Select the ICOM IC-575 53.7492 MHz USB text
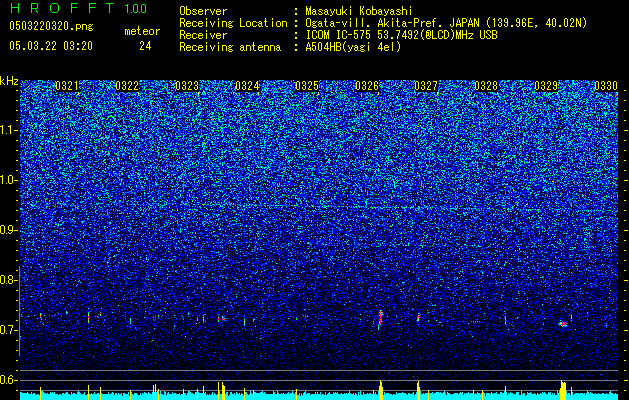629x400 pixels. [x=402, y=35]
